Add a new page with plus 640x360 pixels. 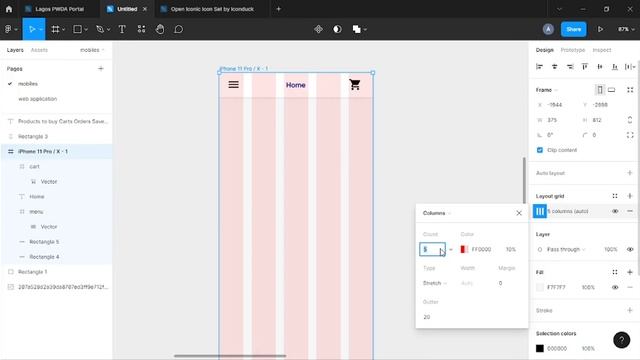click(x=101, y=69)
